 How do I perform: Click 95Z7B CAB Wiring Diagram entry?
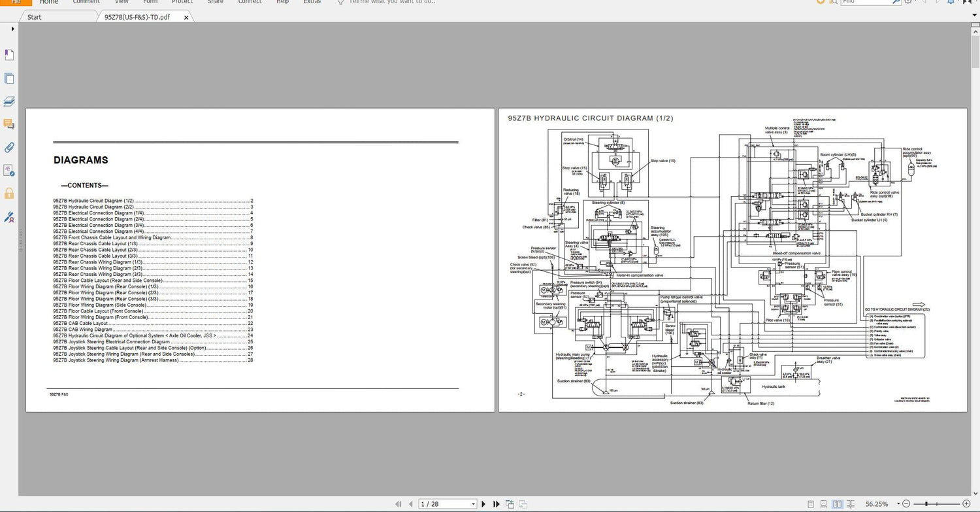tap(153, 330)
